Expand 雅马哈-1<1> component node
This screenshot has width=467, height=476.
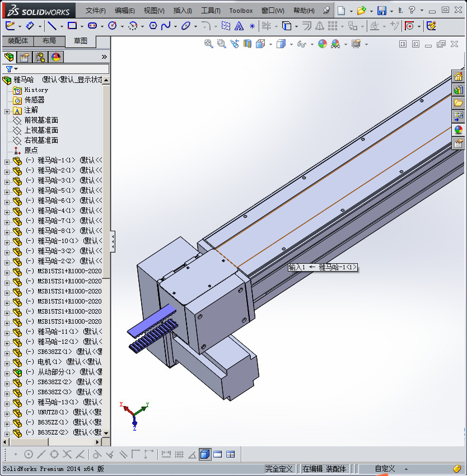click(7, 162)
